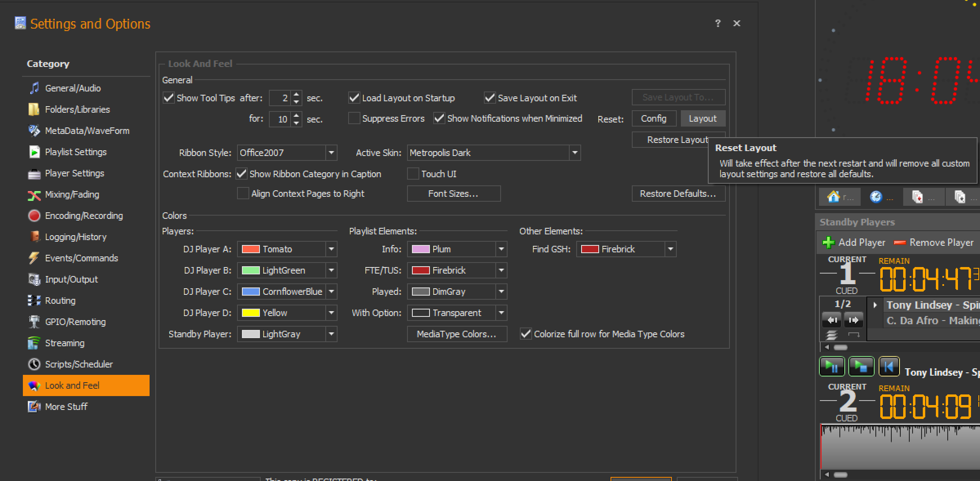Toggle the Touch UI checkbox
980x481 pixels.
(x=413, y=174)
